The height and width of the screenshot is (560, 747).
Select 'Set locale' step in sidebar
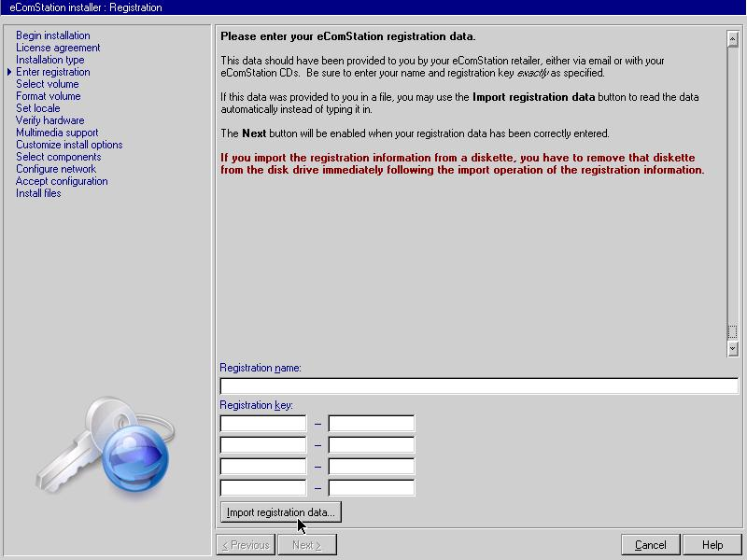point(38,108)
